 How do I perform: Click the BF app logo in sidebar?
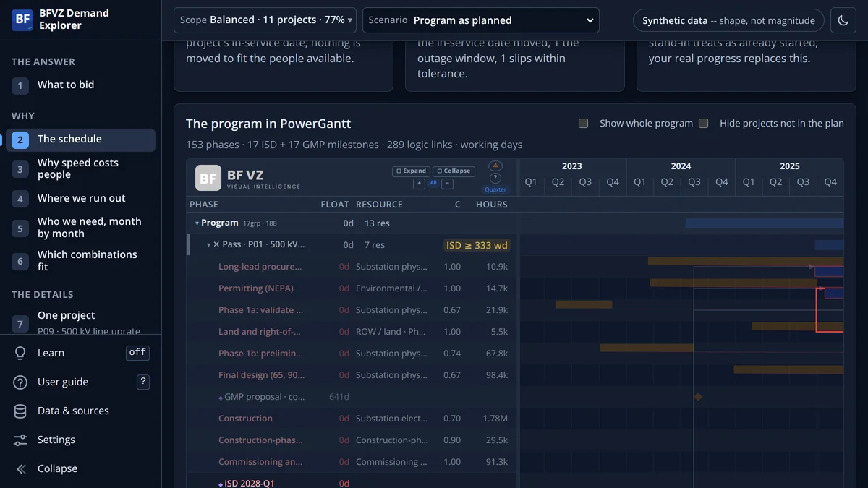tap(22, 20)
